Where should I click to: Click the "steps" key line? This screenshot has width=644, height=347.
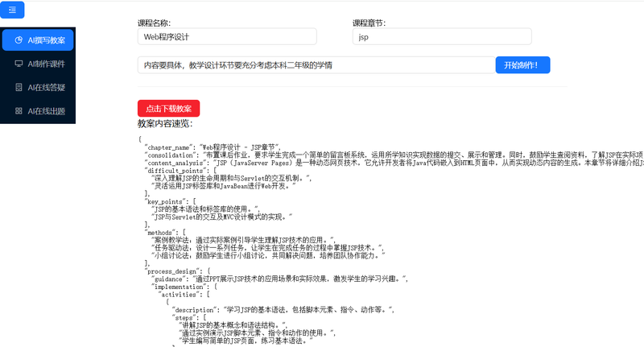click(189, 317)
